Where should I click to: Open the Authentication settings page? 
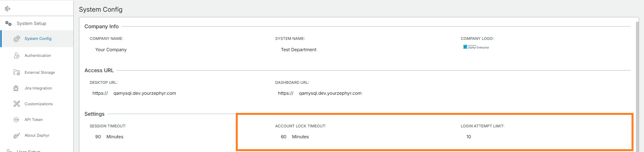click(38, 56)
